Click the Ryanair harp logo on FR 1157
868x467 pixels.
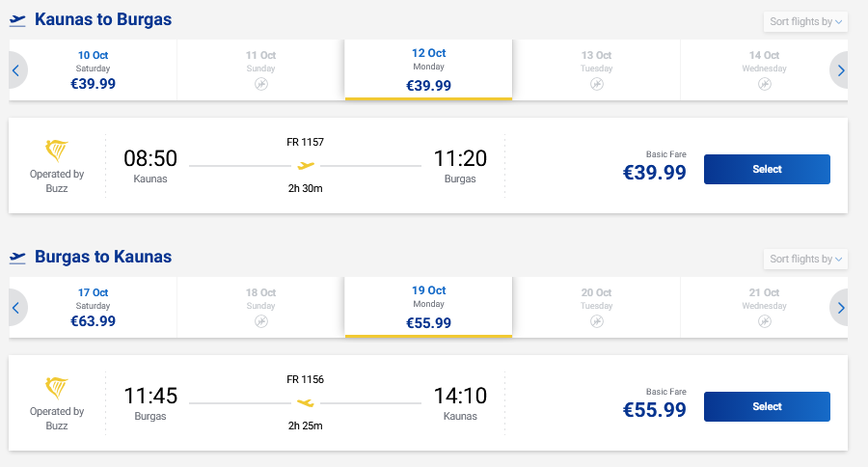click(57, 151)
